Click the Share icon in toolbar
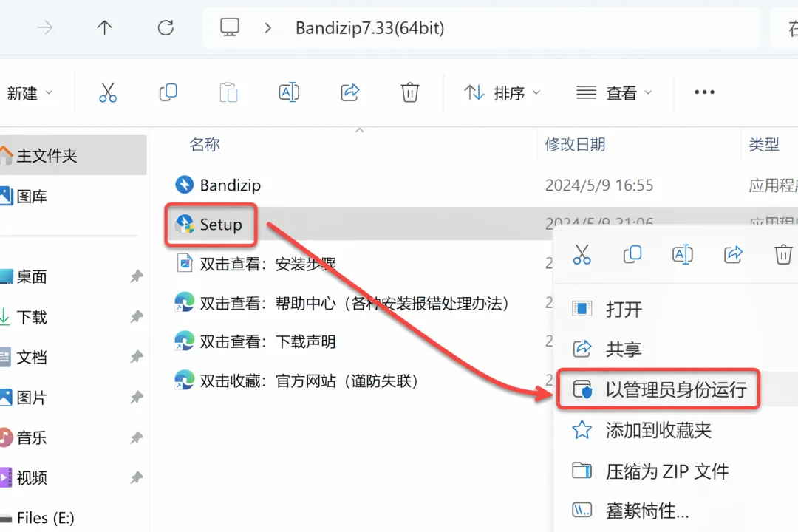The height and width of the screenshot is (532, 798). (350, 92)
